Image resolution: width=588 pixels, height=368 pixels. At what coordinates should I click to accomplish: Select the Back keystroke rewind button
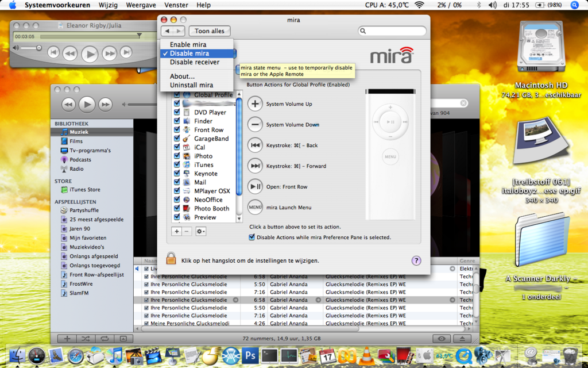[255, 145]
